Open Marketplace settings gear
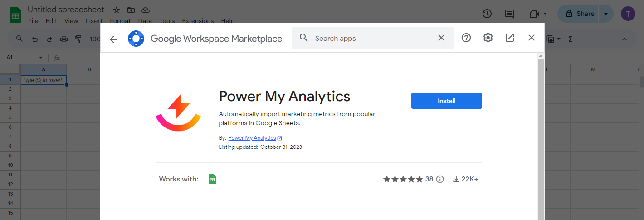Image resolution: width=644 pixels, height=220 pixels. coord(488,38)
